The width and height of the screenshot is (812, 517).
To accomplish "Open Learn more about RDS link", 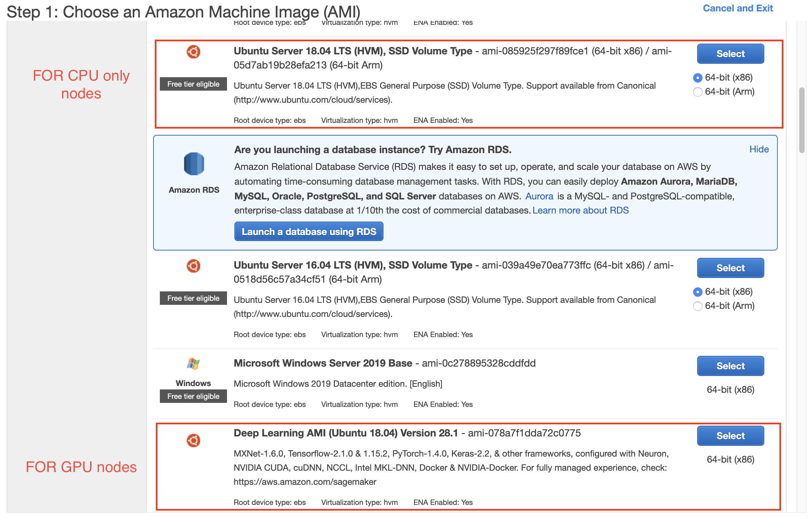I will click(580, 210).
